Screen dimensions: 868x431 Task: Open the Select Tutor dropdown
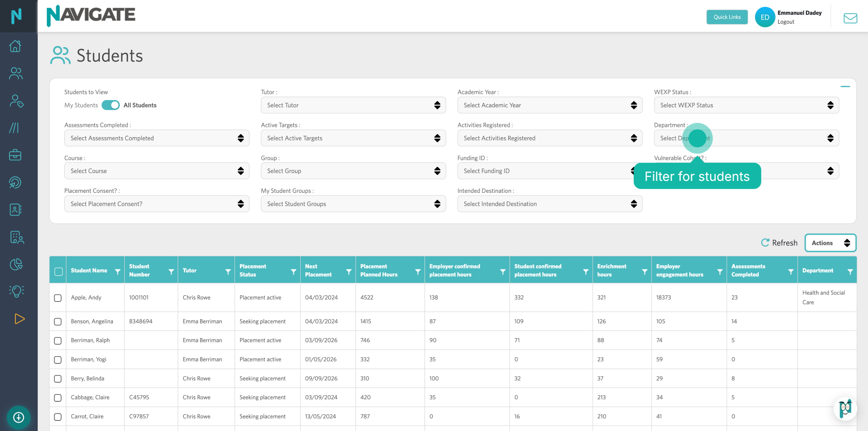point(353,105)
